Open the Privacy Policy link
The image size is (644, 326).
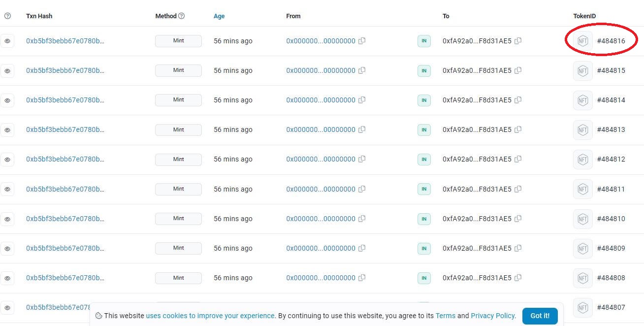pos(493,316)
